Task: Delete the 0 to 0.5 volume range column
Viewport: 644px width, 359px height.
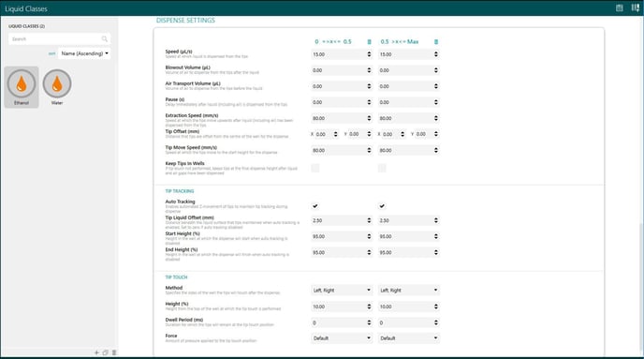Action: point(369,42)
